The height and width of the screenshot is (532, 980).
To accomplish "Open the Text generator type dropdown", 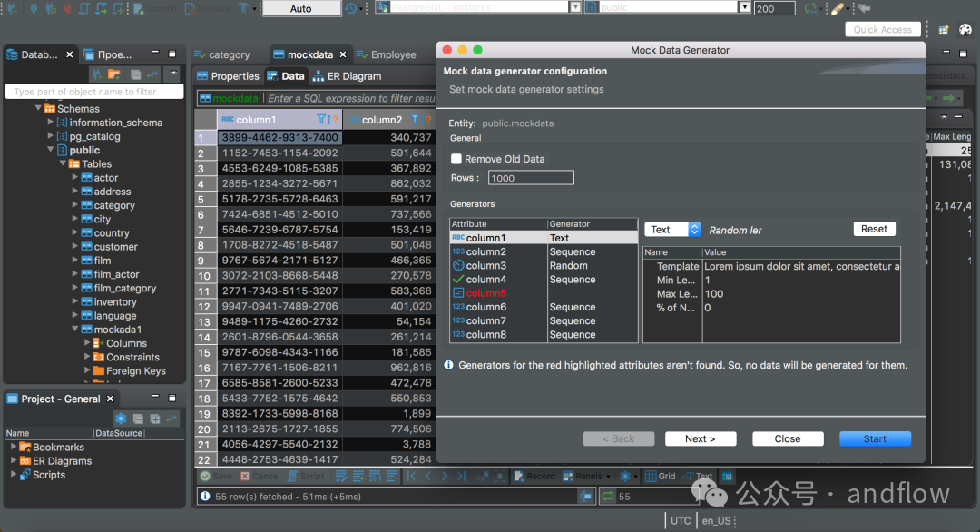I will [x=672, y=230].
